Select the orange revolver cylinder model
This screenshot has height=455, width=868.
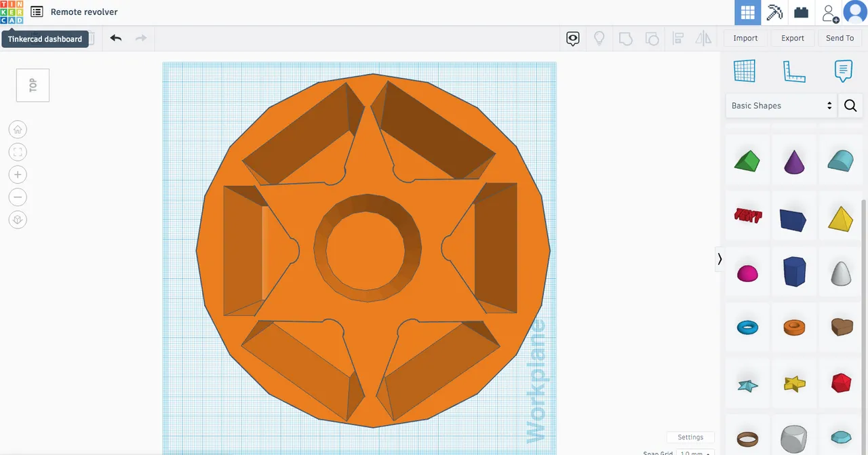[x=373, y=251]
